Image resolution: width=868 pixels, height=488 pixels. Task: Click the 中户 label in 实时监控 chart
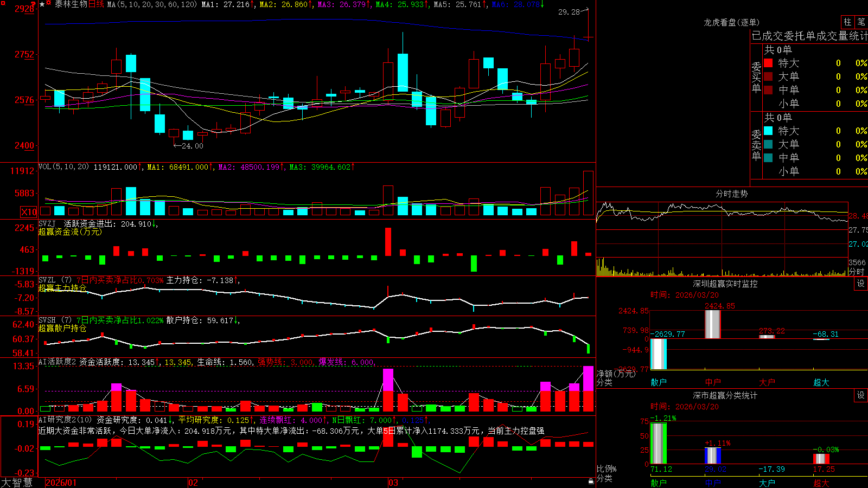pos(713,382)
